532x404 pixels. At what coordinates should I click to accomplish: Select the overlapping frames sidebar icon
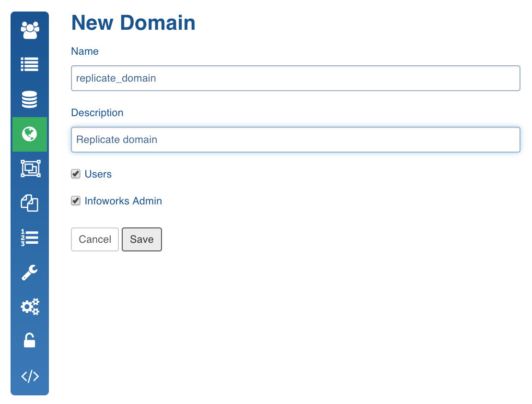pos(30,168)
